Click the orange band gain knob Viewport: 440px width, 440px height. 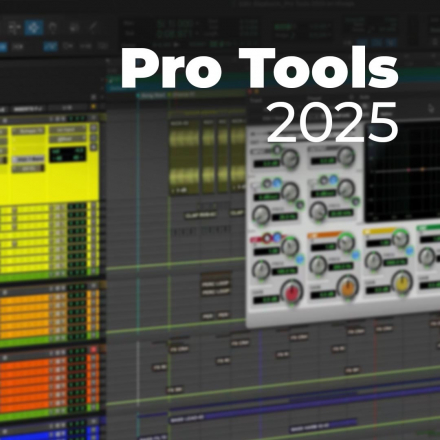348,287
